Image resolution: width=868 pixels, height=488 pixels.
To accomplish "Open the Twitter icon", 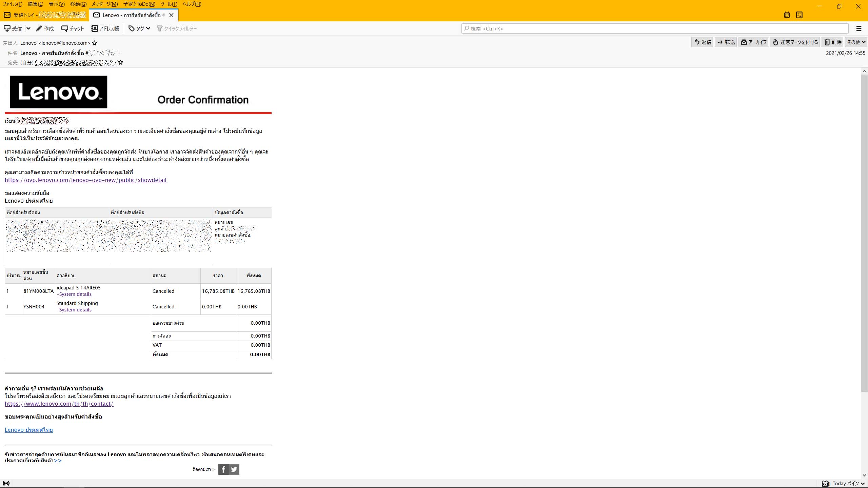I will [234, 469].
